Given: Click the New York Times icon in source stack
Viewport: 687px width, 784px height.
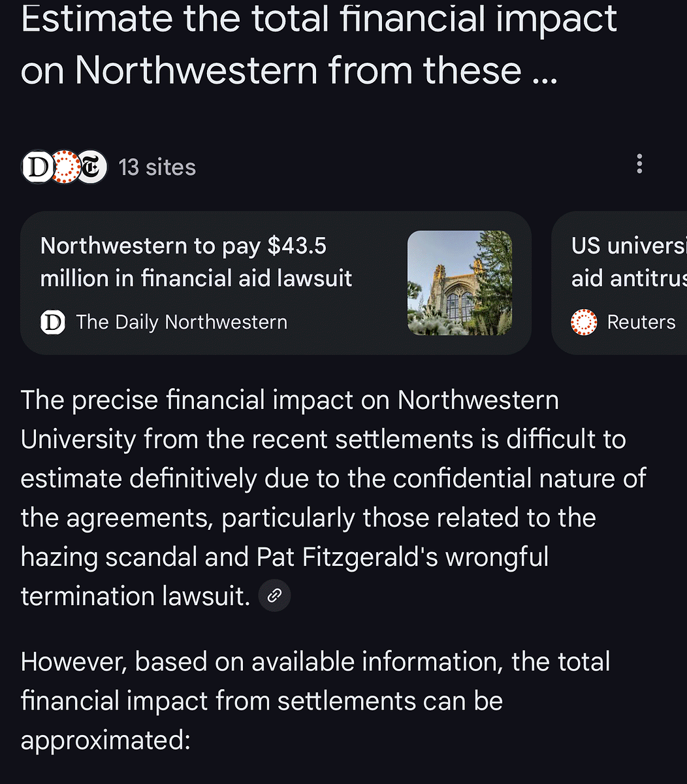Looking at the screenshot, I should [92, 167].
